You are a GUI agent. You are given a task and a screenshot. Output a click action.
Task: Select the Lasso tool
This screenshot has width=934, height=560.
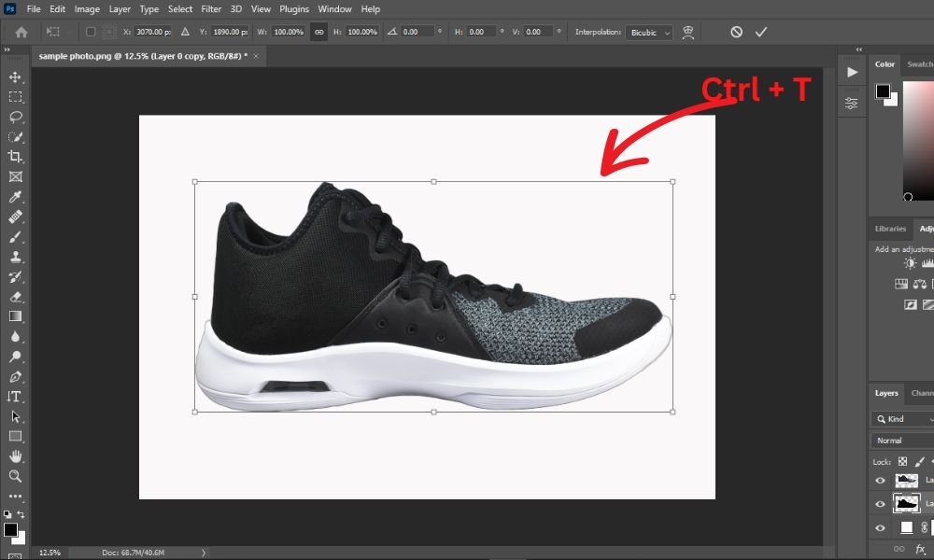[15, 117]
